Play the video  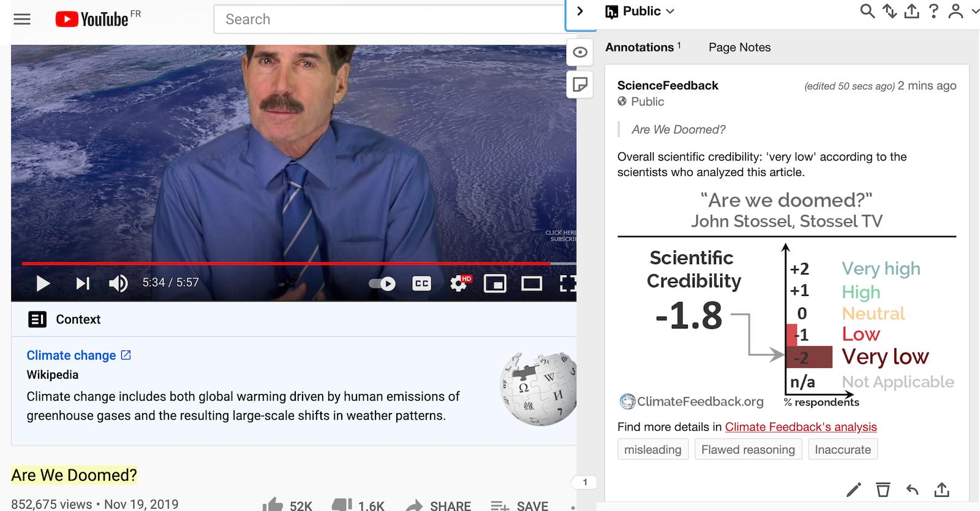(43, 283)
